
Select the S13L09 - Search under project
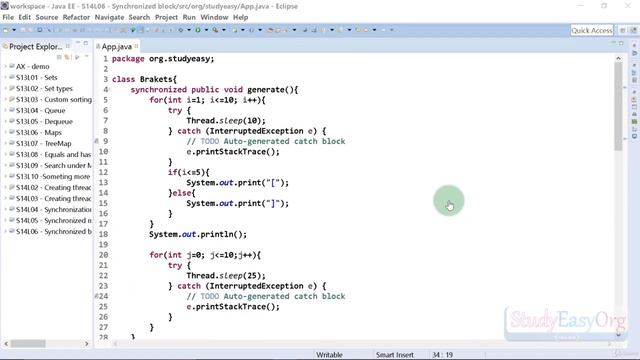pos(53,165)
